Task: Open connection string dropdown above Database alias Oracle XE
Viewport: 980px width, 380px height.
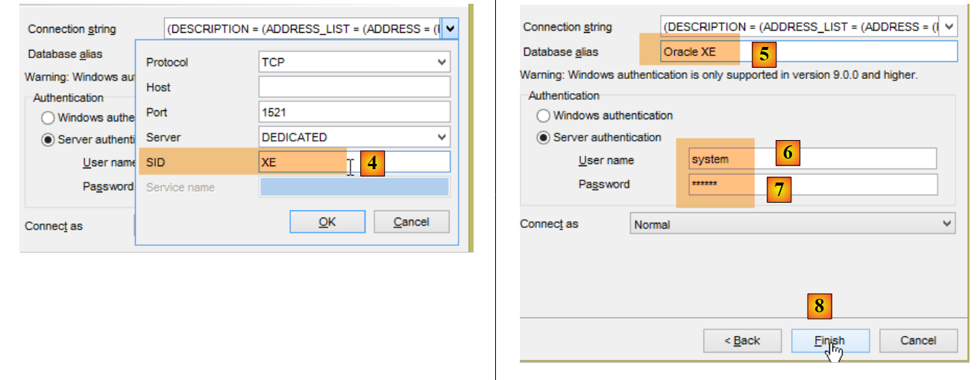Action: (949, 27)
